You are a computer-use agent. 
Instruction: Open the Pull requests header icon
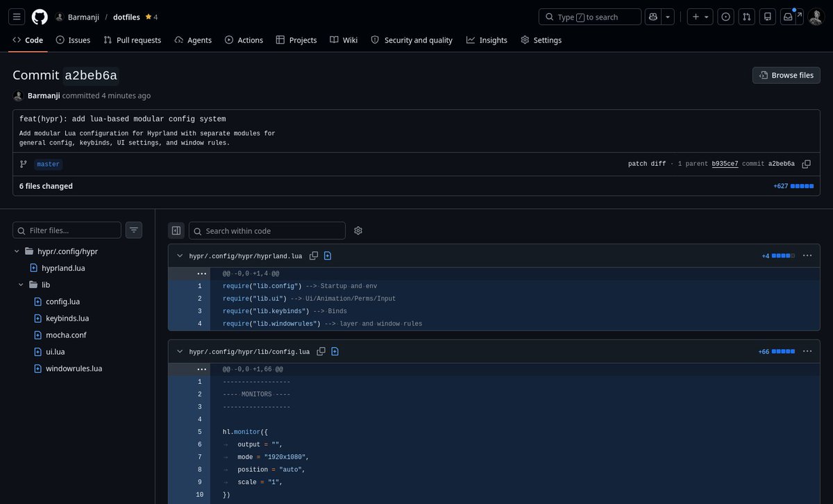coord(746,17)
